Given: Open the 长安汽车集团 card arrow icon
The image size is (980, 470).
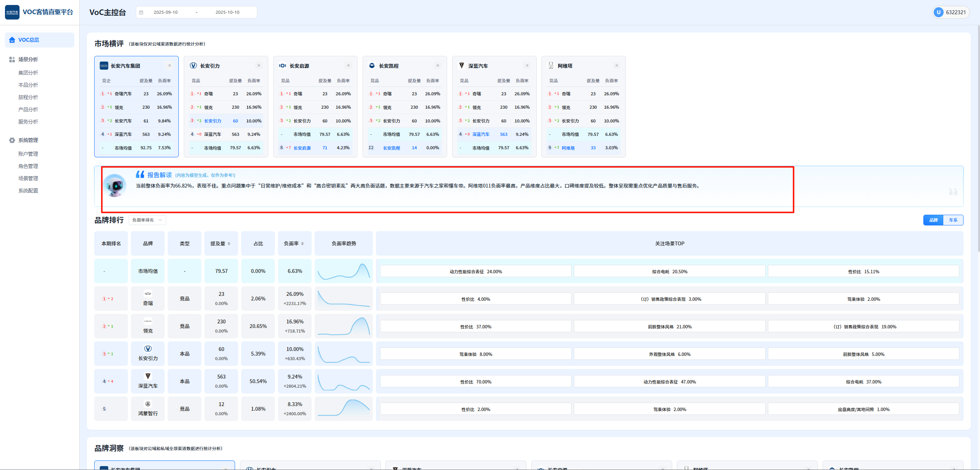Looking at the screenshot, I should 169,66.
